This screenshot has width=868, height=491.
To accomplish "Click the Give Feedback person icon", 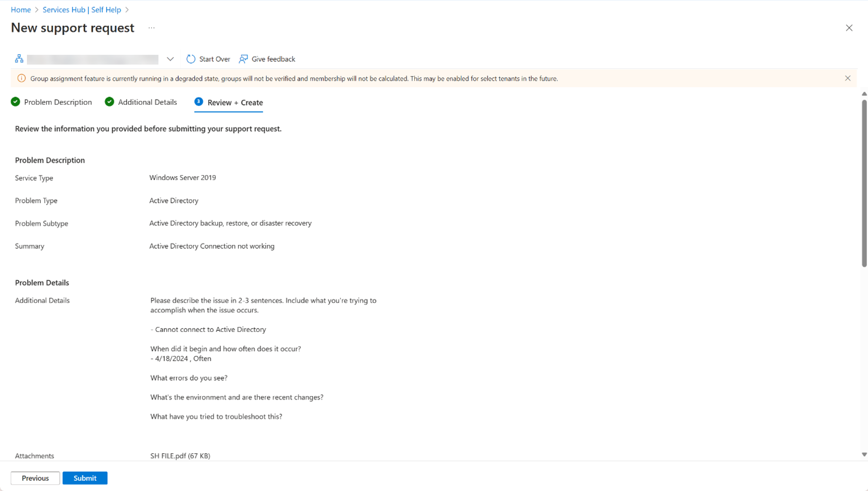I will click(243, 58).
